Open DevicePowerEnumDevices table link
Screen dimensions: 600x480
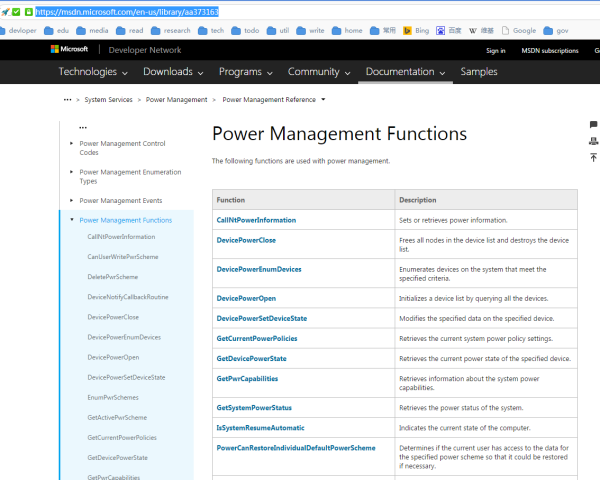[259, 269]
